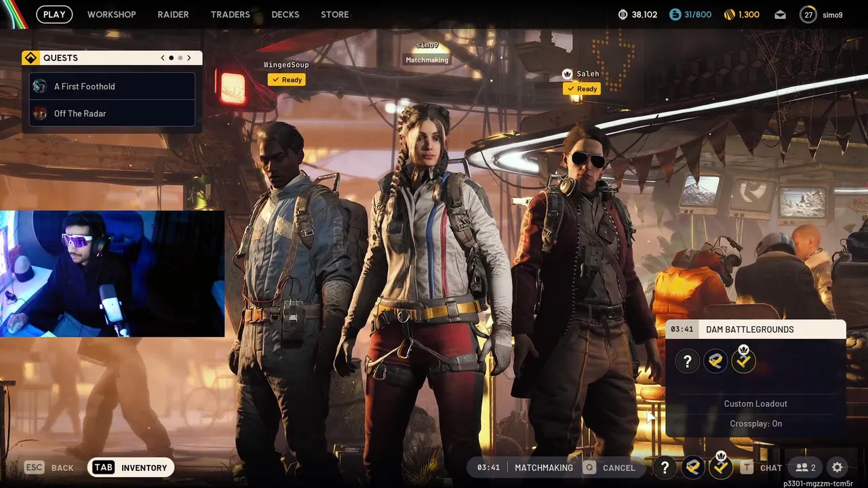Click the question mark slot in Dam Battlegrounds panel
Viewport: 868px width, 488px height.
688,361
